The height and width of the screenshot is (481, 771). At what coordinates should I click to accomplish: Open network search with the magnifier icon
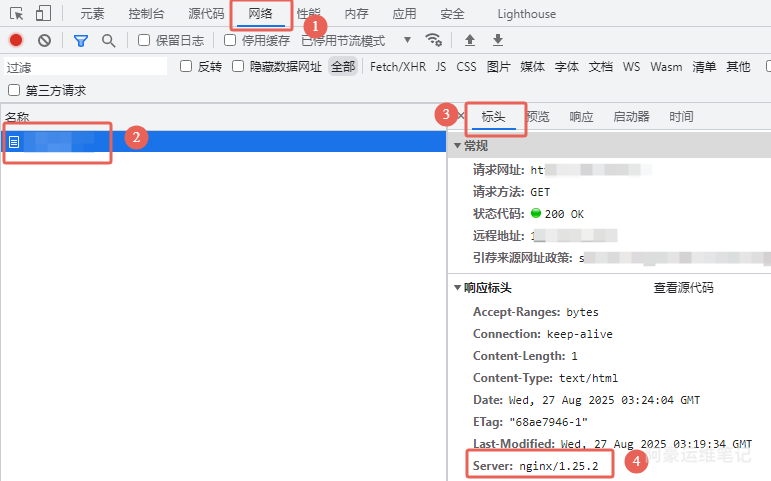[x=108, y=40]
